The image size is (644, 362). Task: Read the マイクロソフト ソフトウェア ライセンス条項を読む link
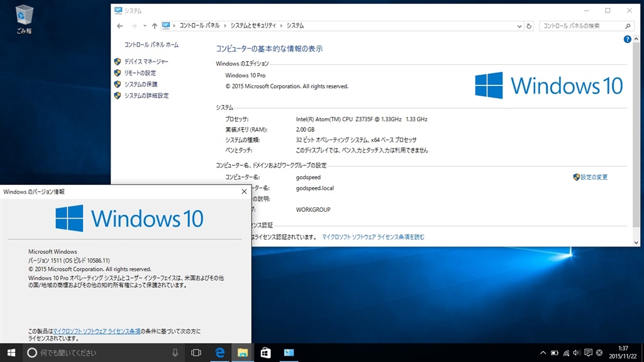coord(373,237)
